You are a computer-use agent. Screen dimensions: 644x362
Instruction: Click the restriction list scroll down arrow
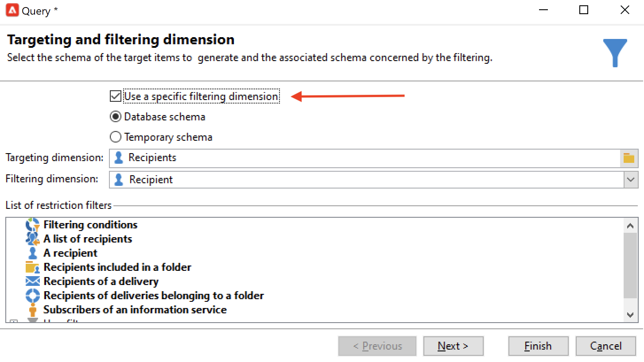point(630,315)
